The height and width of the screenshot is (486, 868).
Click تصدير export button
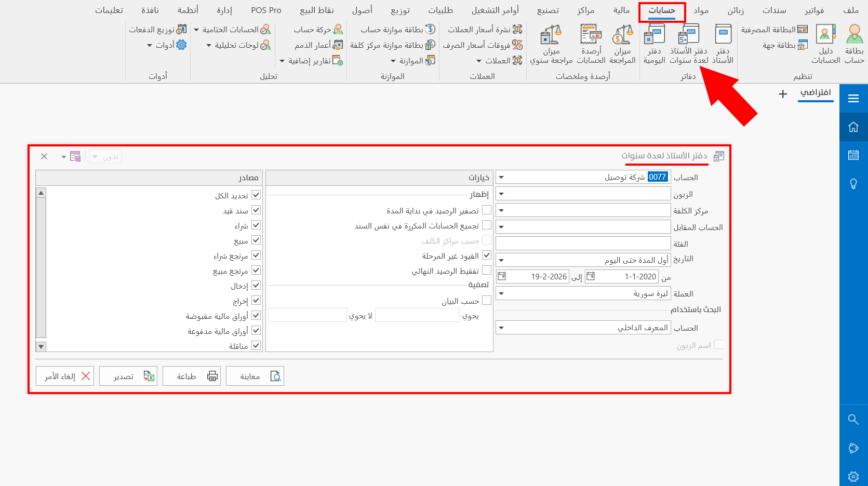[128, 376]
